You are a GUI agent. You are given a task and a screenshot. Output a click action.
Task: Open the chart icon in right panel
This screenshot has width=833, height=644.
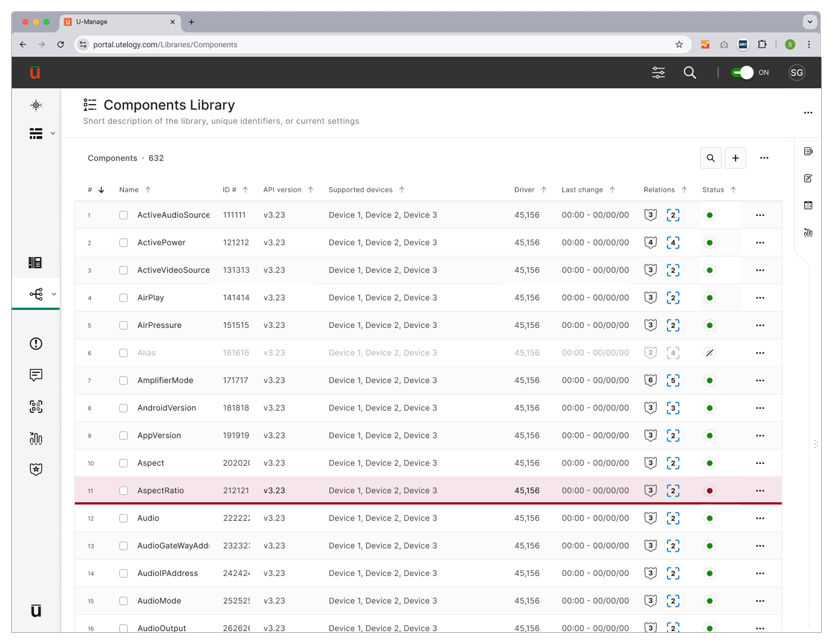click(808, 232)
